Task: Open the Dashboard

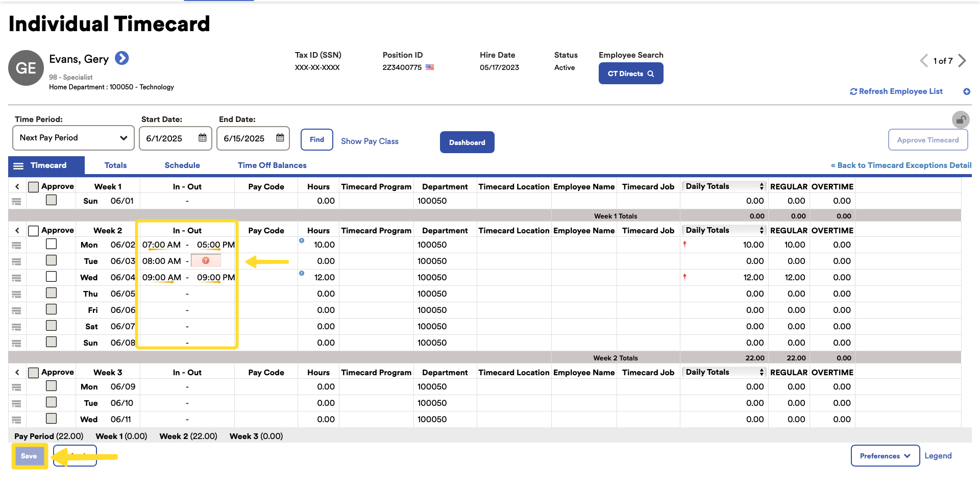Action: coord(467,142)
